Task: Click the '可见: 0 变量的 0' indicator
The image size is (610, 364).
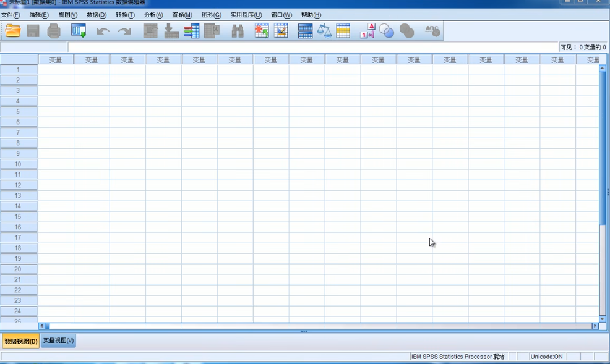Action: coord(583,48)
